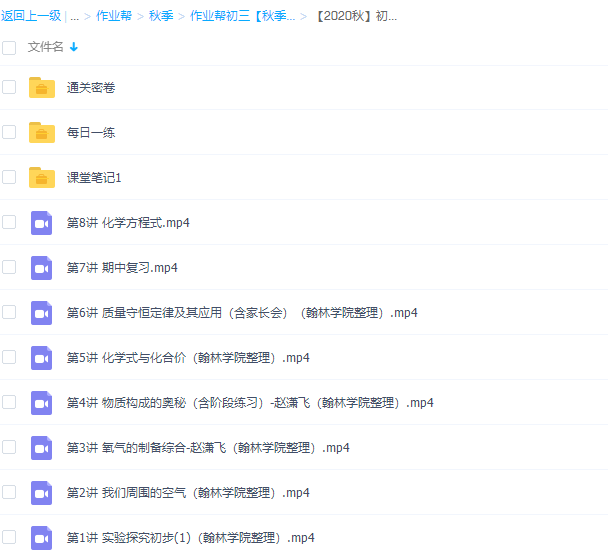Click the 课堂笔记1 folder icon
The width and height of the screenshot is (608, 558).
pyautogui.click(x=41, y=177)
